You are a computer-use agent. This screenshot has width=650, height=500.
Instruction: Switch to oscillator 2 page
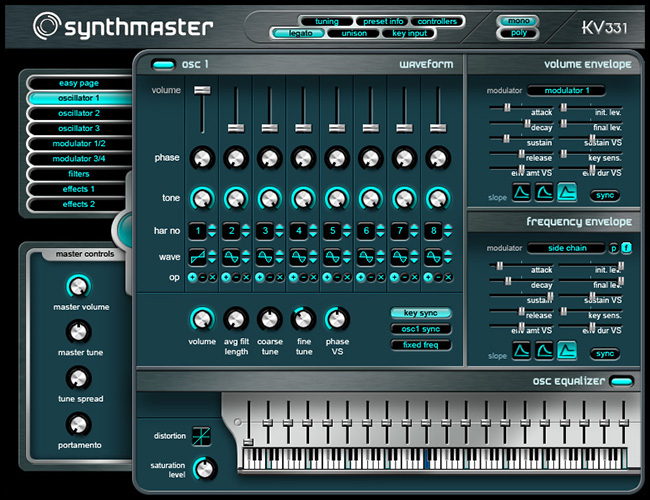click(79, 113)
